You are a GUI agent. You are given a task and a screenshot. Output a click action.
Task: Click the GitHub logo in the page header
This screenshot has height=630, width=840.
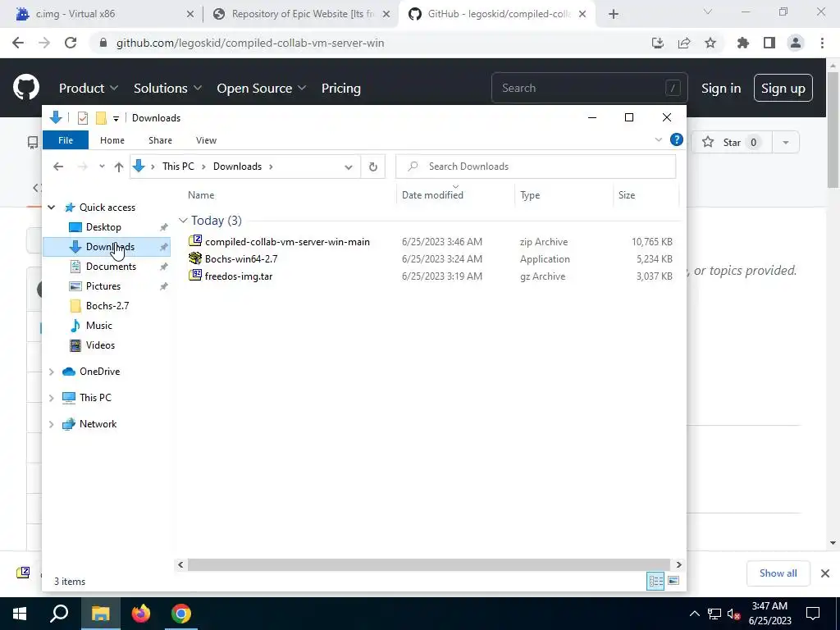(x=25, y=87)
